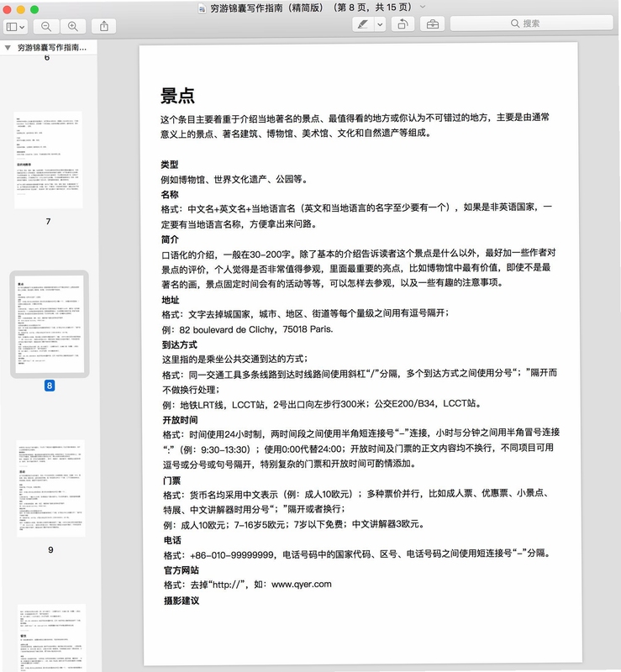Viewport: 621px width, 672px height.
Task: Click the 名称 section heading
Action: coord(170,195)
